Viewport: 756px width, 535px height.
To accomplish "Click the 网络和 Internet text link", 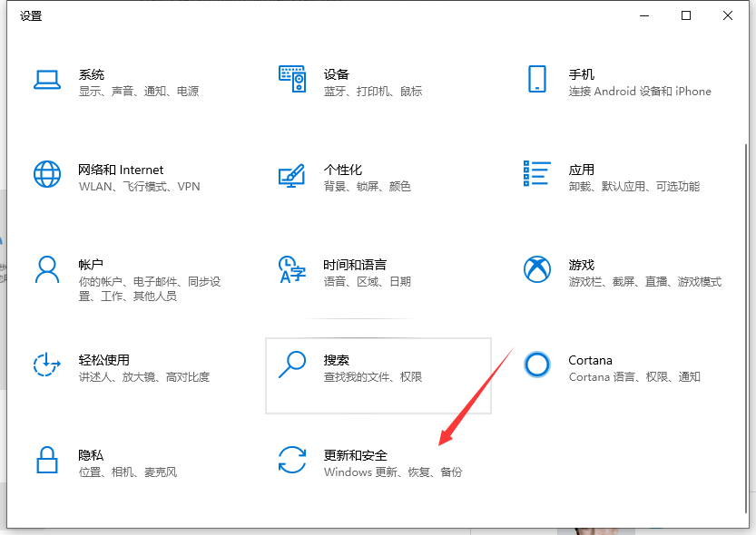I will (121, 170).
